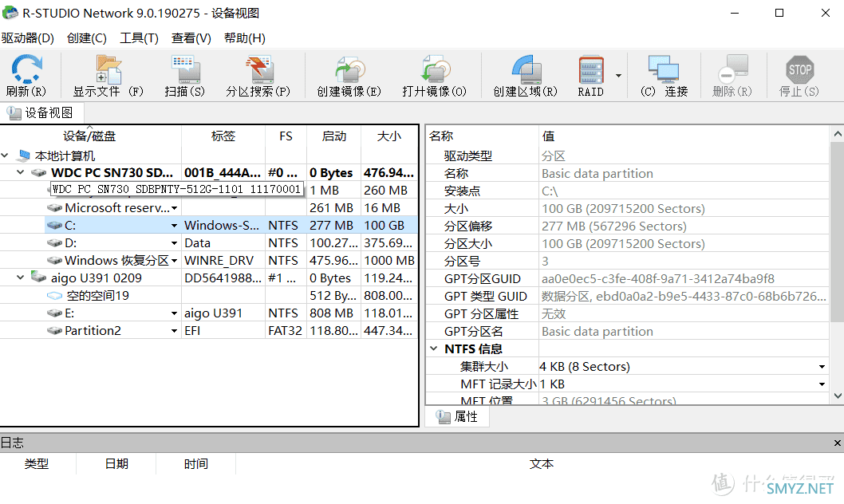Click the Windows 恢复分区 disk icon
Viewport: 844px width, 504px height.
pyautogui.click(x=54, y=260)
